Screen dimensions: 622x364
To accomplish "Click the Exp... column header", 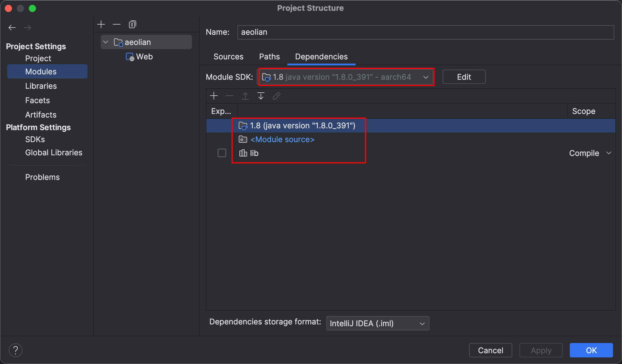I will point(221,111).
